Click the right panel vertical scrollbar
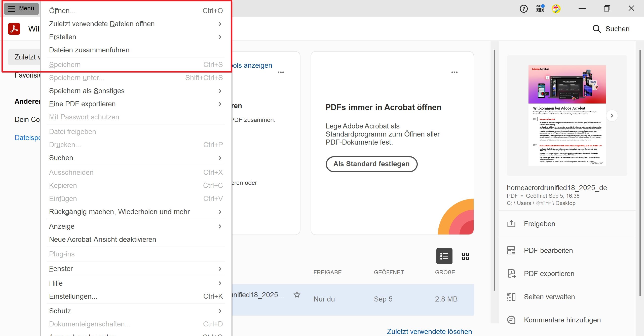Screen dimensions: 644x336 coord(640,173)
